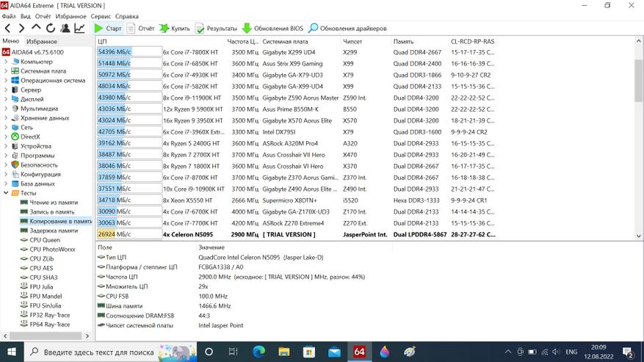Open the Результаты results button

click(x=216, y=29)
